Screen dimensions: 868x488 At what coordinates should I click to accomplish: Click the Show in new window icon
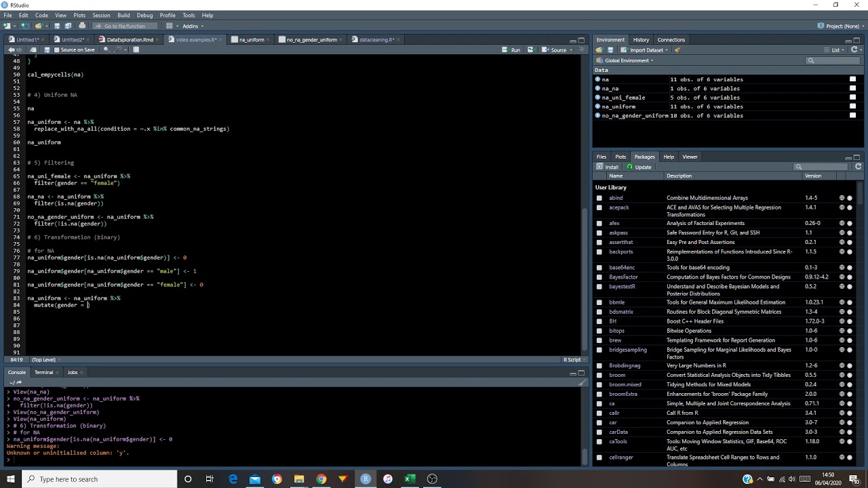[33, 50]
